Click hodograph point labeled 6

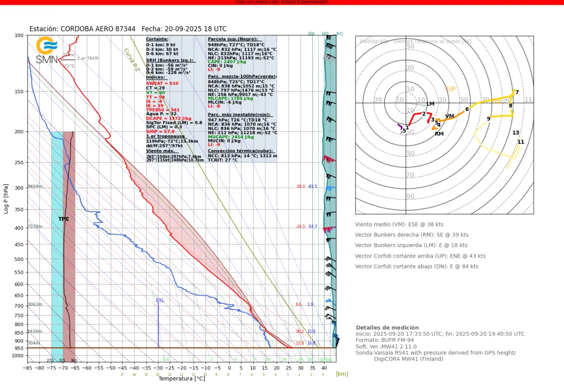tap(467, 109)
